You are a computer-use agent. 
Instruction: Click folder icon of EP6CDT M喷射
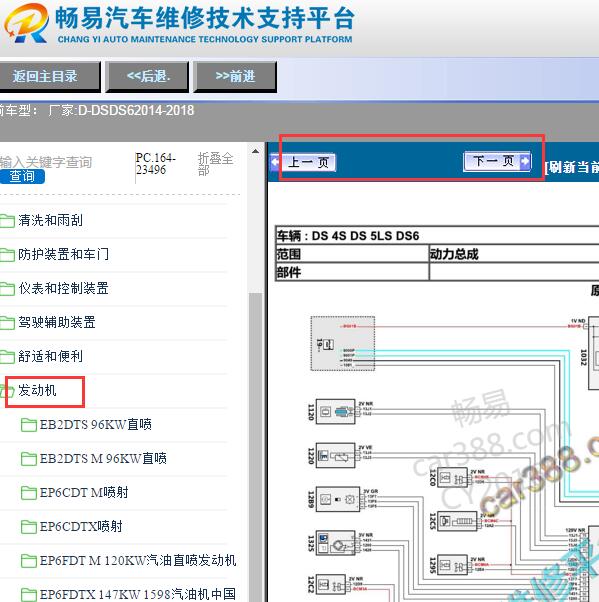click(28, 493)
